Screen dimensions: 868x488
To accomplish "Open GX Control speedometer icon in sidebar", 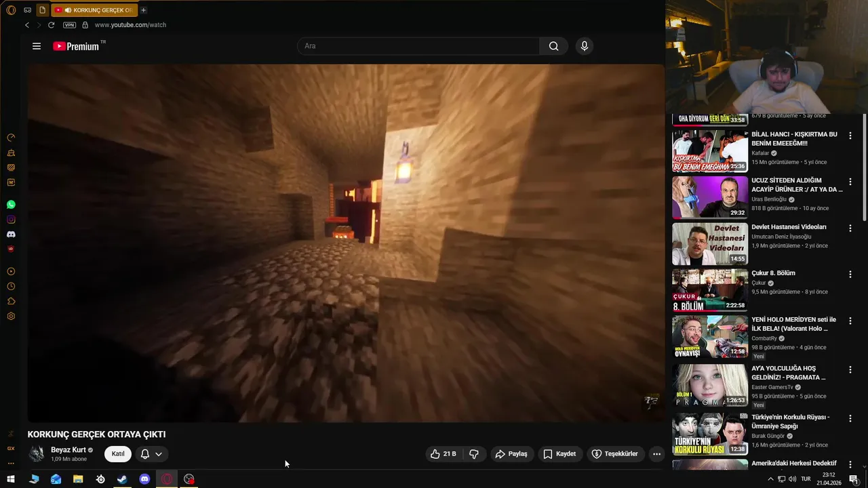I will [x=11, y=138].
